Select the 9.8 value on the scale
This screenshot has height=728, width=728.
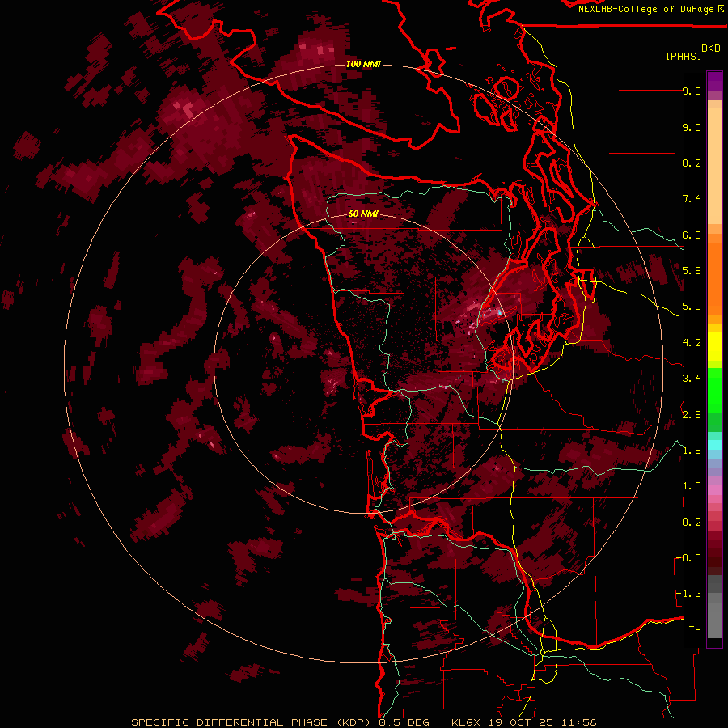692,91
